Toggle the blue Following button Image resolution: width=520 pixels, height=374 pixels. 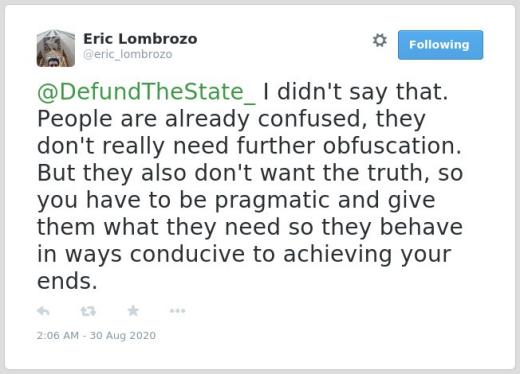point(440,45)
